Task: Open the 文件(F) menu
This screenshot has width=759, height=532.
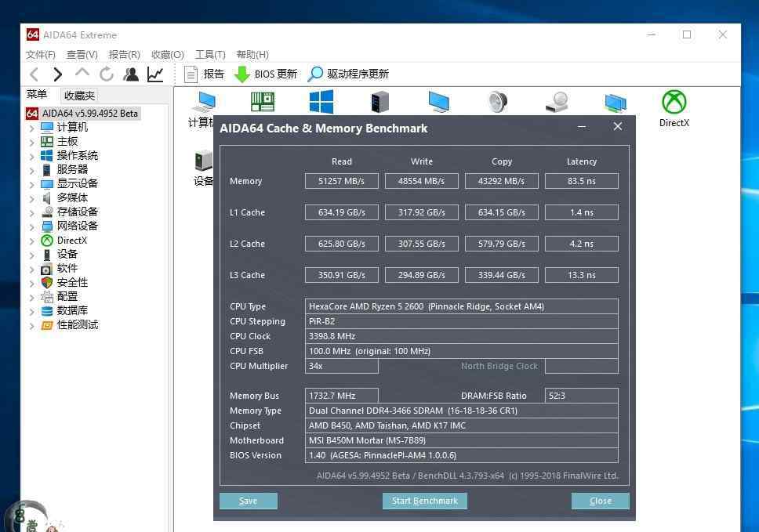Action: 41,55
